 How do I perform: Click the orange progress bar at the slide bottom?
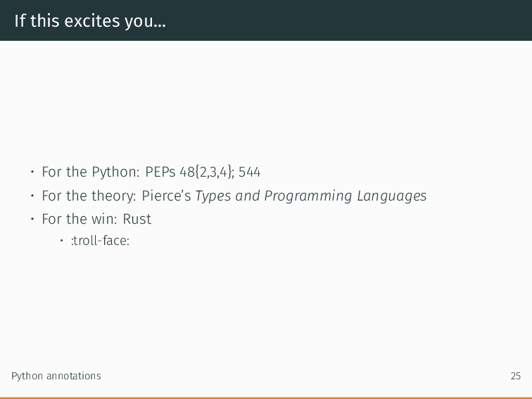point(266,398)
